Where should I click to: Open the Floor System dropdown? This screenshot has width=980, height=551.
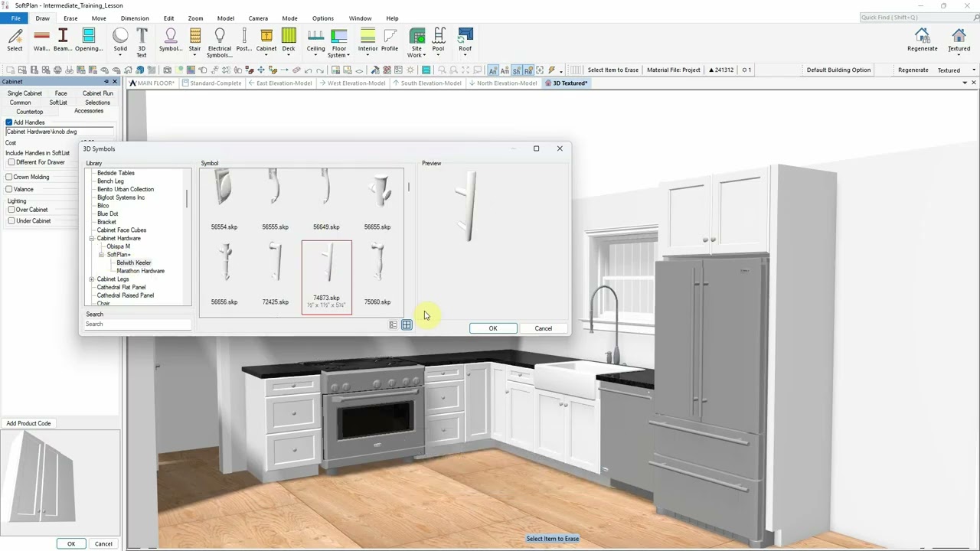tap(348, 55)
